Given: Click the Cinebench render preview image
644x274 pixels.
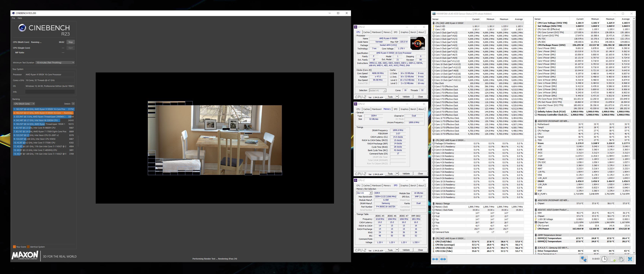Looking at the screenshot, I should tap(215, 138).
